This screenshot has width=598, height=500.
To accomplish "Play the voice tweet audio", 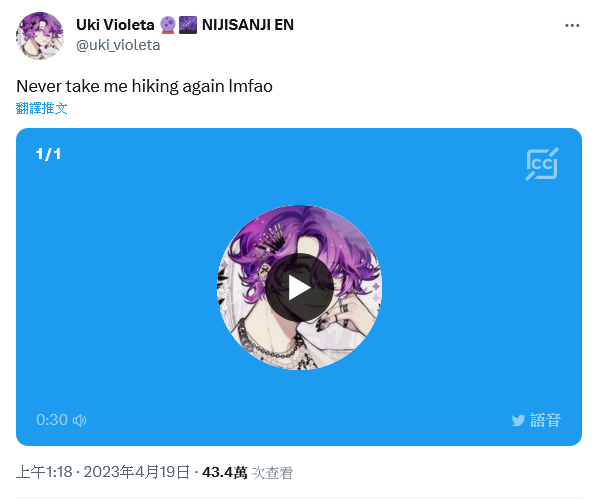I will 299,288.
